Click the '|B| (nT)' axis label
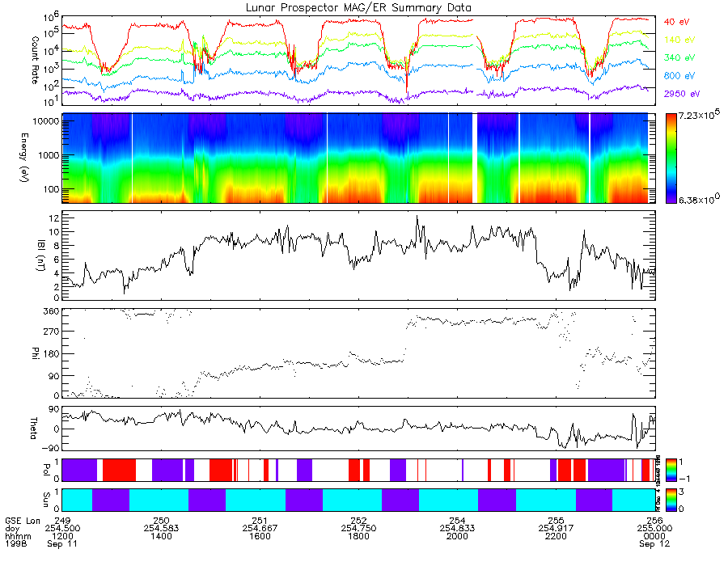The width and height of the screenshot is (728, 566). [x=41, y=256]
